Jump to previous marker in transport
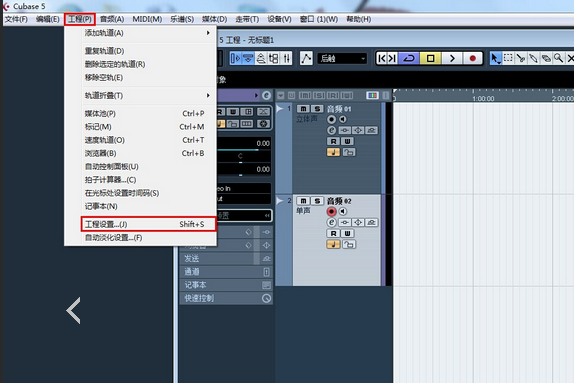 (382, 58)
